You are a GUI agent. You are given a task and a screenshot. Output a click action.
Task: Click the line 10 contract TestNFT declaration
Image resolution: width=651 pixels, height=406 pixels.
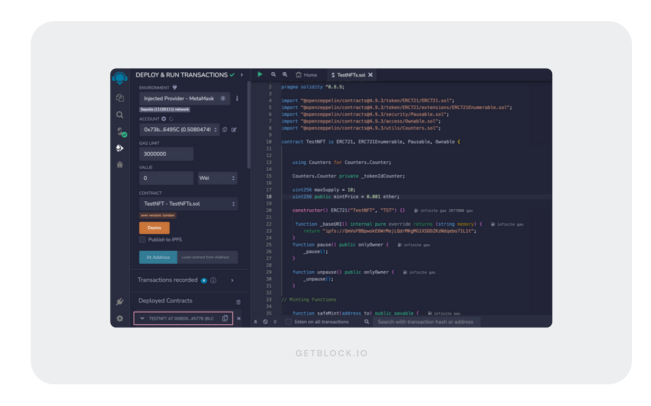(x=371, y=142)
